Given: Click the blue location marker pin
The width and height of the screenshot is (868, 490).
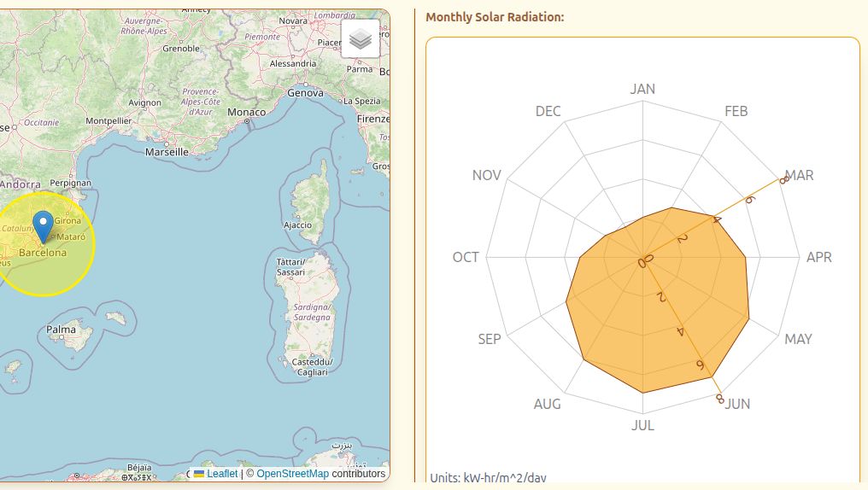Looking at the screenshot, I should pyautogui.click(x=43, y=227).
